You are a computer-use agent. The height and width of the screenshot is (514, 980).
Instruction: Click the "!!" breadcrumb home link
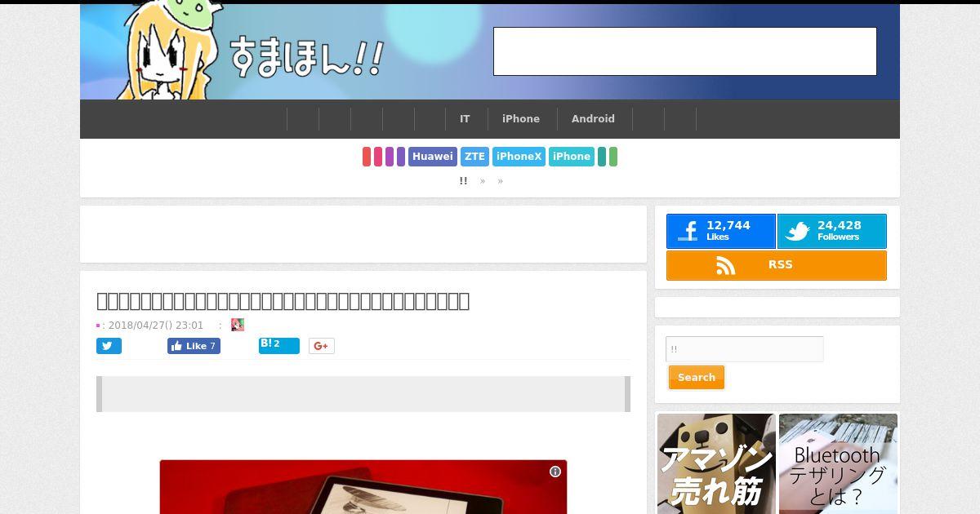(x=463, y=181)
